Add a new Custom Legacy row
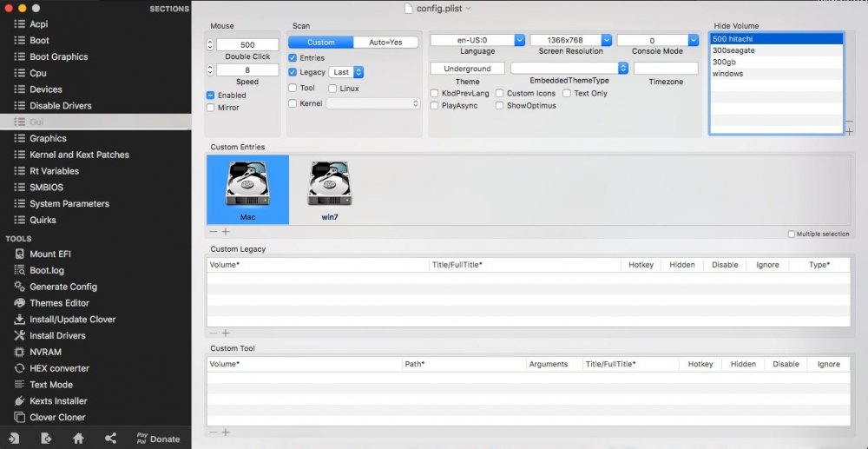This screenshot has width=868, height=449. pos(226,333)
